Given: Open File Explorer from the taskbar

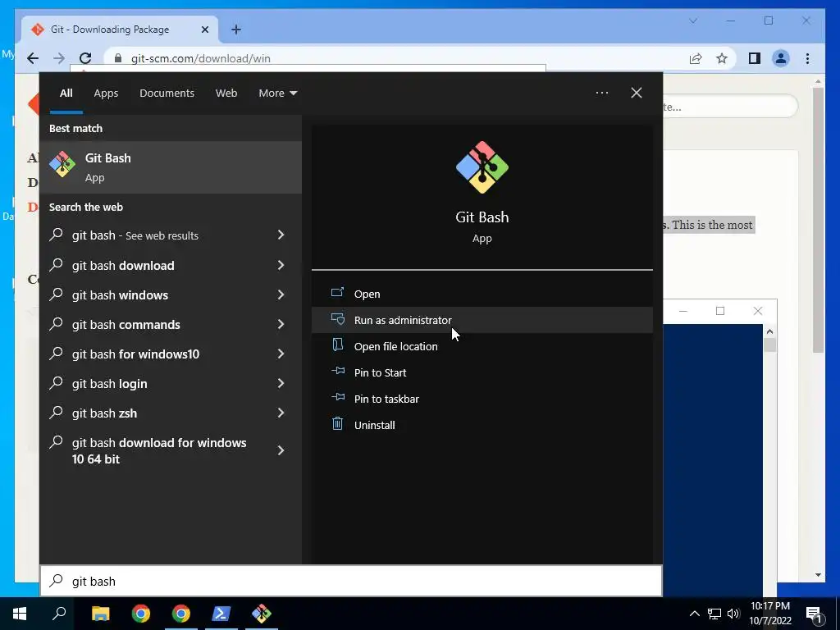Looking at the screenshot, I should click(100, 614).
